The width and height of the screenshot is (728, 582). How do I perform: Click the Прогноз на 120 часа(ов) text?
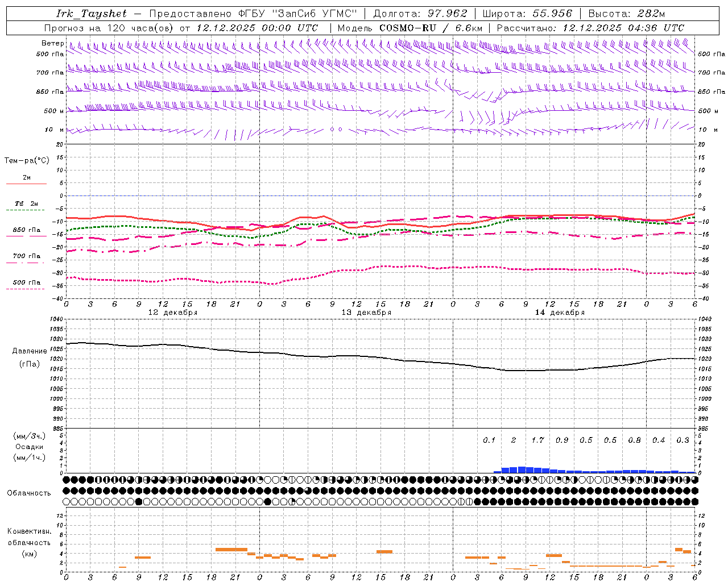(x=109, y=28)
